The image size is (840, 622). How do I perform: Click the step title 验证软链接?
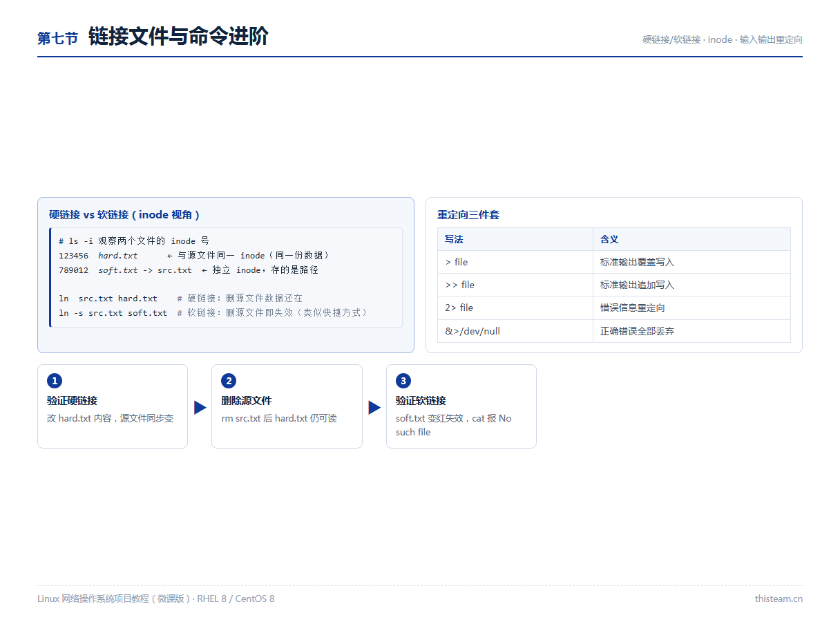pos(421,401)
